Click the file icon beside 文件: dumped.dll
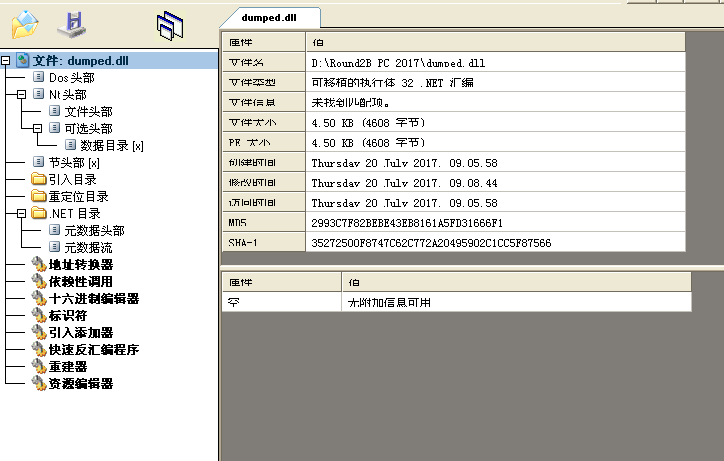 coord(22,60)
